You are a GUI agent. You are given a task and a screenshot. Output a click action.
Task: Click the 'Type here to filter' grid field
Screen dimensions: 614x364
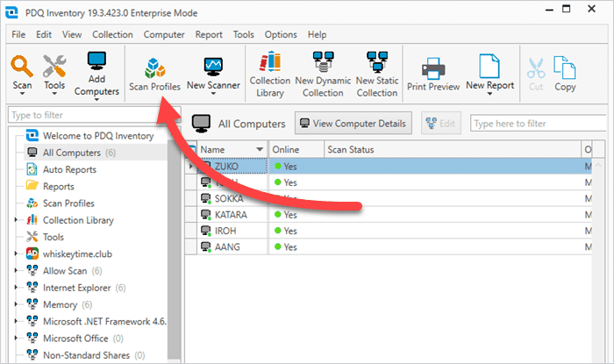coord(539,124)
